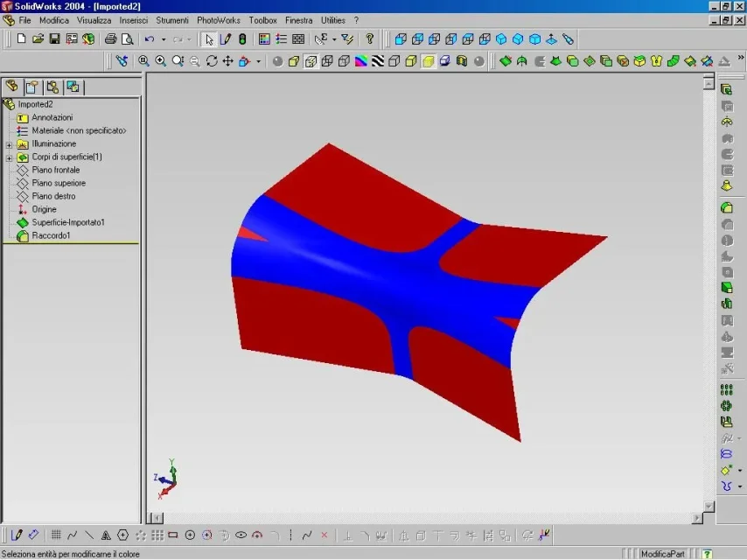Toggle sketch grid icon in bottom toolbar

tap(56, 535)
